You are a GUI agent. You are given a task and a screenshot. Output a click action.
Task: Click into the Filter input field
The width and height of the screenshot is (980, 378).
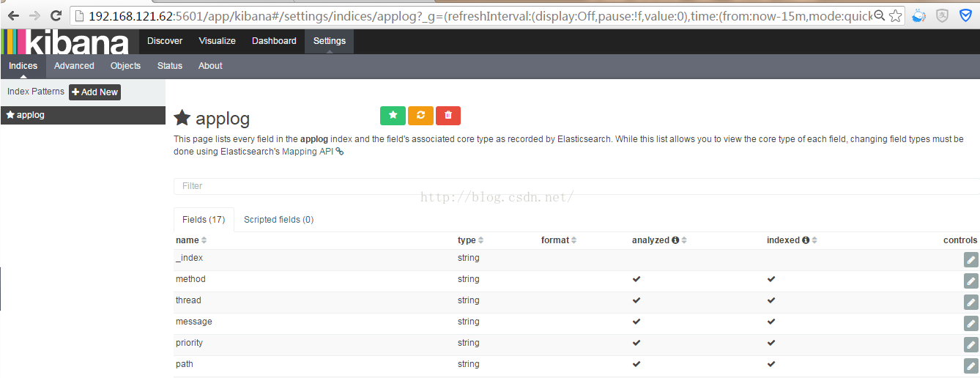[576, 186]
